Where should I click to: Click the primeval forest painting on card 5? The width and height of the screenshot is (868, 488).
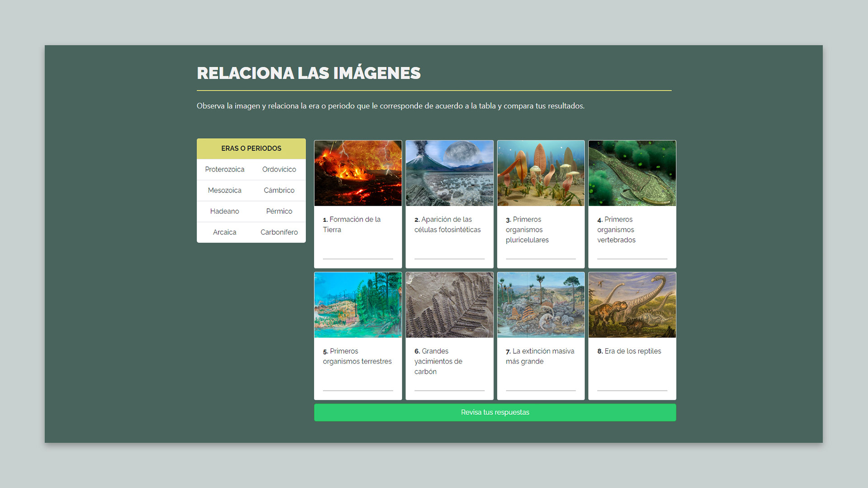pyautogui.click(x=358, y=305)
